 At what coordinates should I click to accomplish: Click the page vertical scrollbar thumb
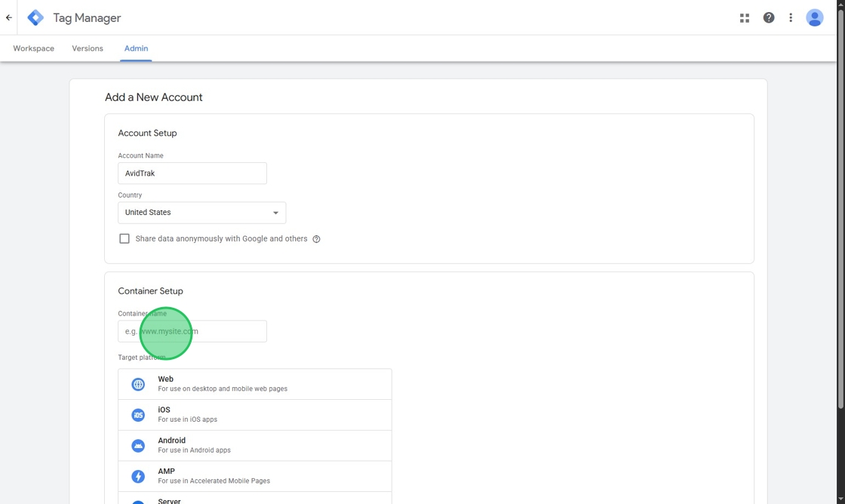point(840,207)
